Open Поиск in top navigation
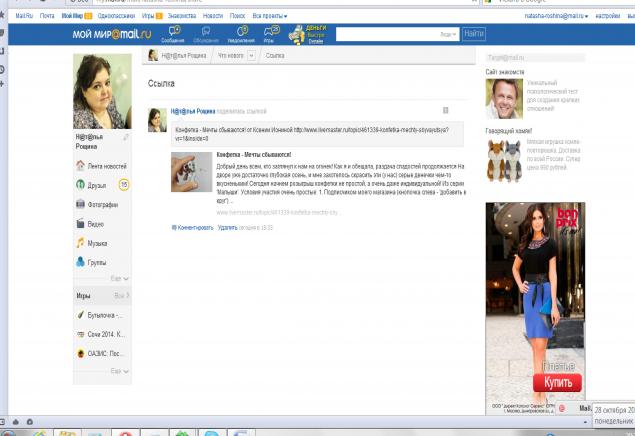 click(x=237, y=16)
